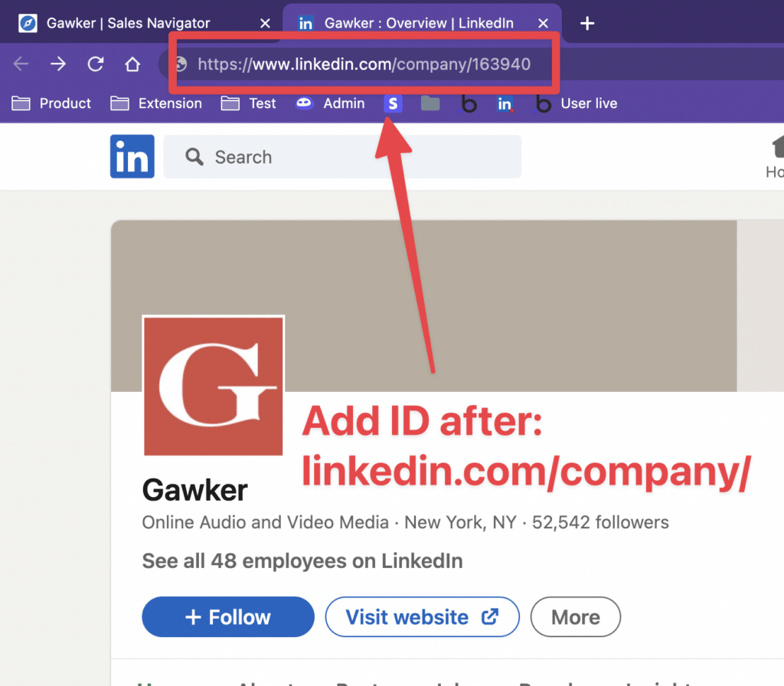Close the Gawker Sales Navigator tab
This screenshot has width=784, height=686.
(265, 23)
